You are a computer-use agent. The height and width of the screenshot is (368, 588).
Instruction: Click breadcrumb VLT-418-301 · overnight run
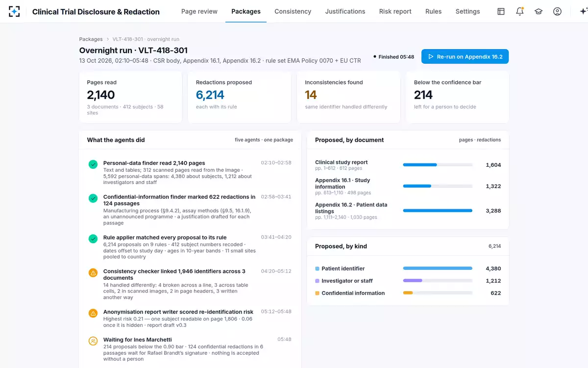tap(146, 39)
